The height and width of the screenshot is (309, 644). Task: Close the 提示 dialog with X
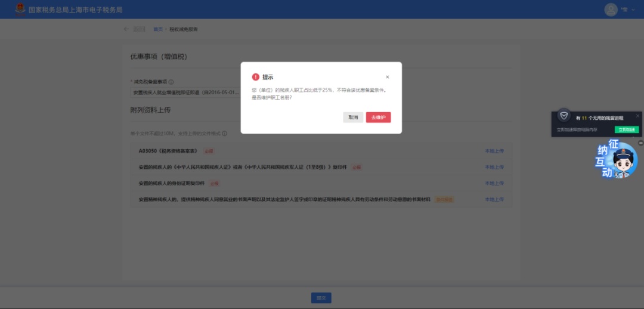pos(388,77)
